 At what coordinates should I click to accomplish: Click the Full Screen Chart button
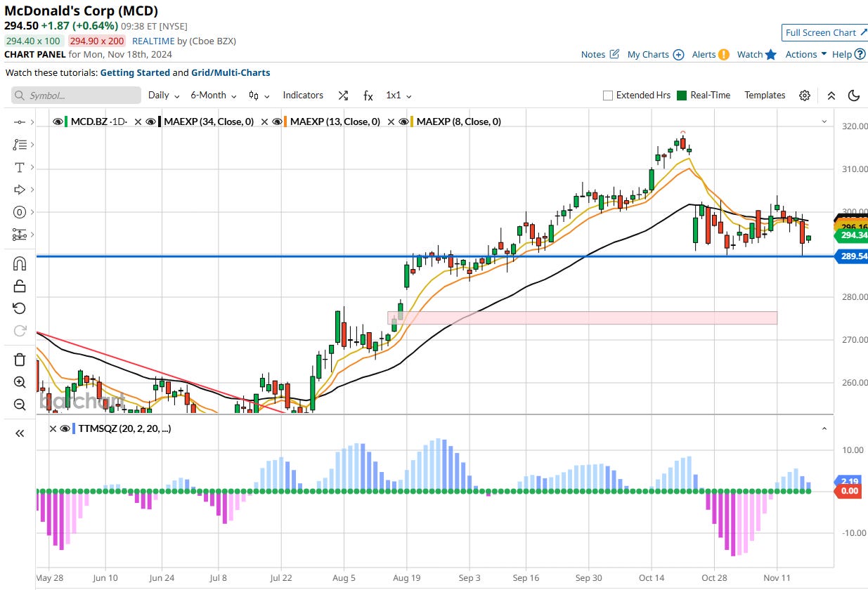[826, 33]
